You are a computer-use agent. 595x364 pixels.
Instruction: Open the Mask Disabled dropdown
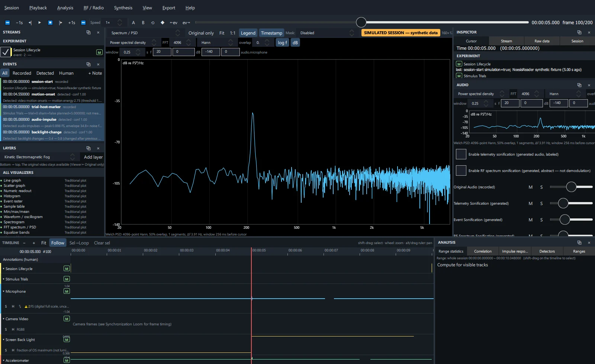pos(327,33)
